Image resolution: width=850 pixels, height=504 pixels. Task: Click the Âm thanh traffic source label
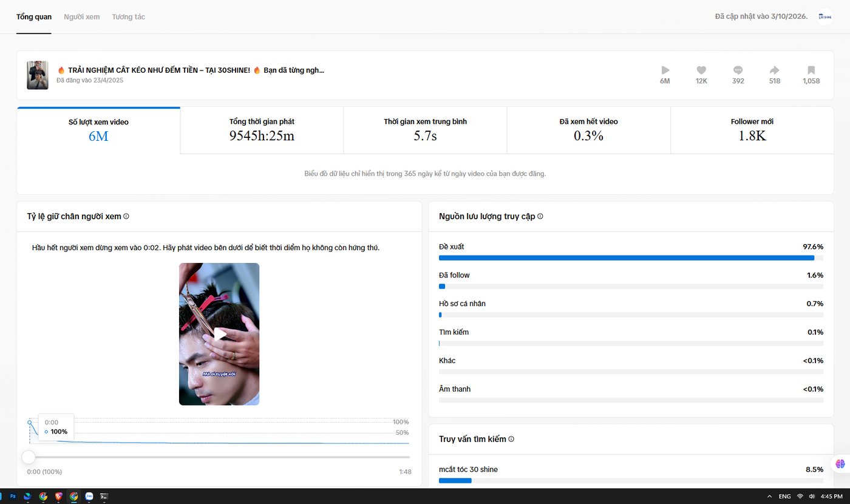[x=455, y=389]
